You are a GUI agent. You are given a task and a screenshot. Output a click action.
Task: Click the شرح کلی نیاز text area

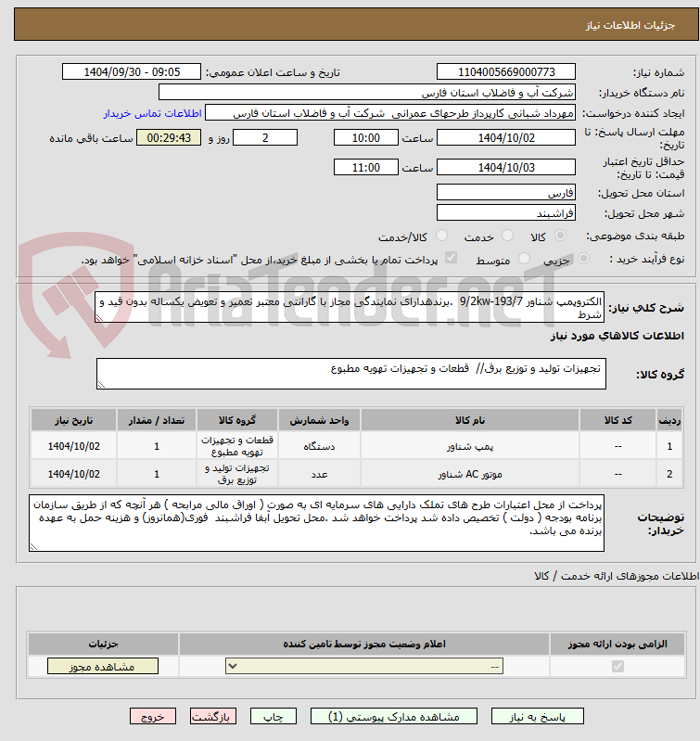350,307
